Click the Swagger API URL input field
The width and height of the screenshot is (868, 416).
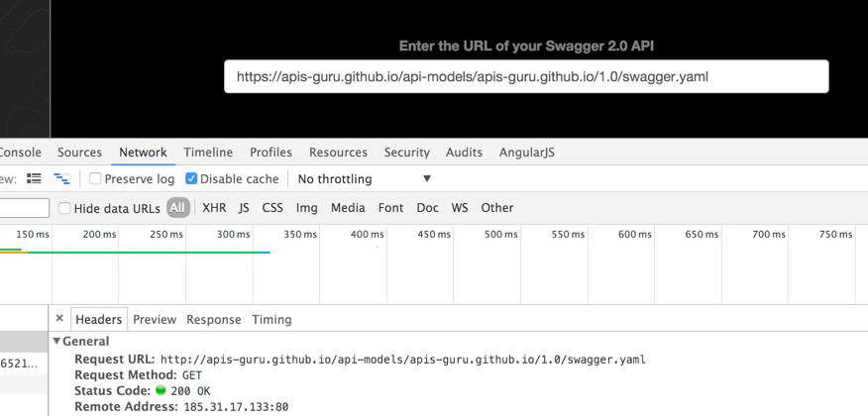click(526, 76)
